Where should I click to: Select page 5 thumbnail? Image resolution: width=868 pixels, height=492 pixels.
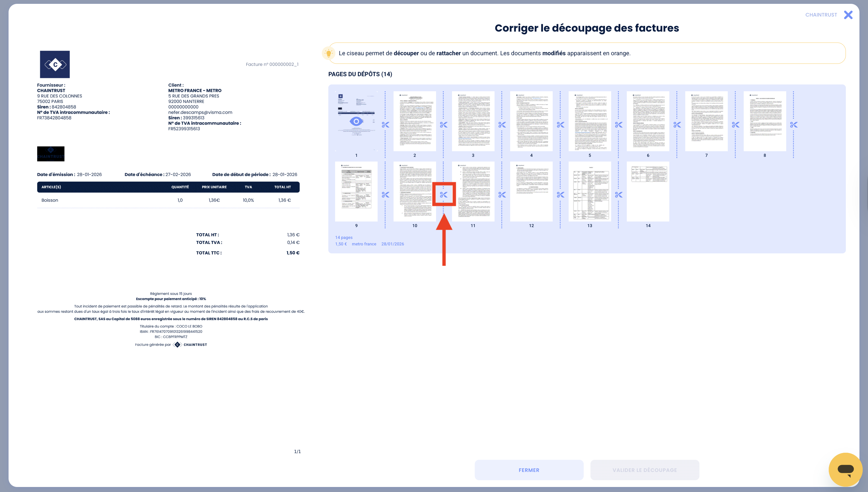click(590, 121)
